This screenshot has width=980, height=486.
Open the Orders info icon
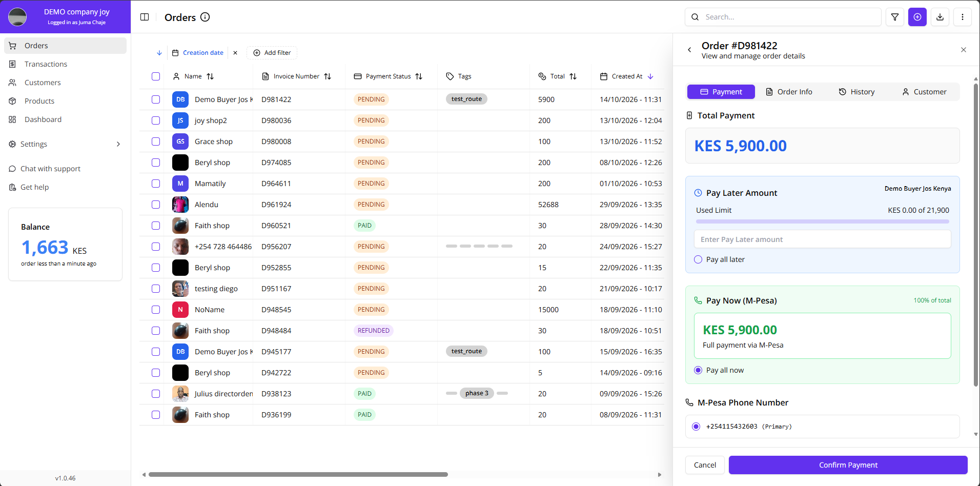[205, 17]
